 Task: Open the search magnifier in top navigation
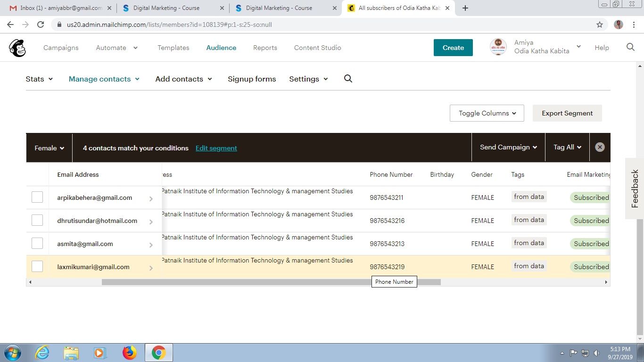[x=630, y=47]
